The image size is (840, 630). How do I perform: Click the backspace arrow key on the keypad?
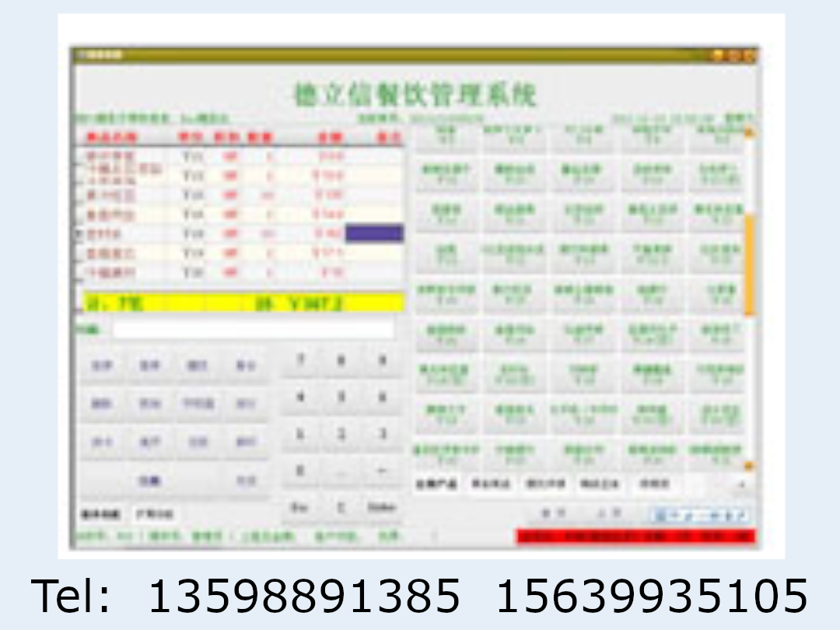(x=382, y=471)
